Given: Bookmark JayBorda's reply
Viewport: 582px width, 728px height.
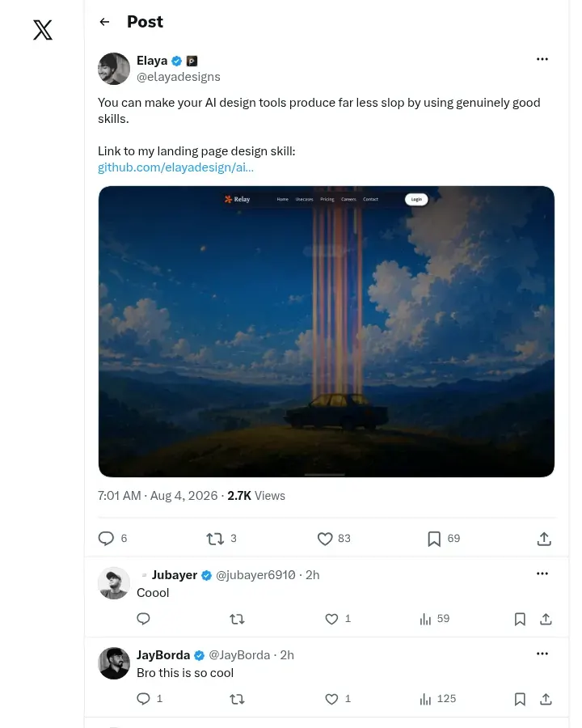Looking at the screenshot, I should 520,699.
